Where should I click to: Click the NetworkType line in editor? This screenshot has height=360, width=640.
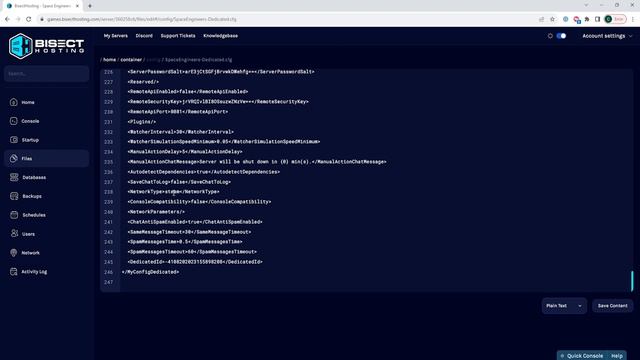click(x=173, y=192)
